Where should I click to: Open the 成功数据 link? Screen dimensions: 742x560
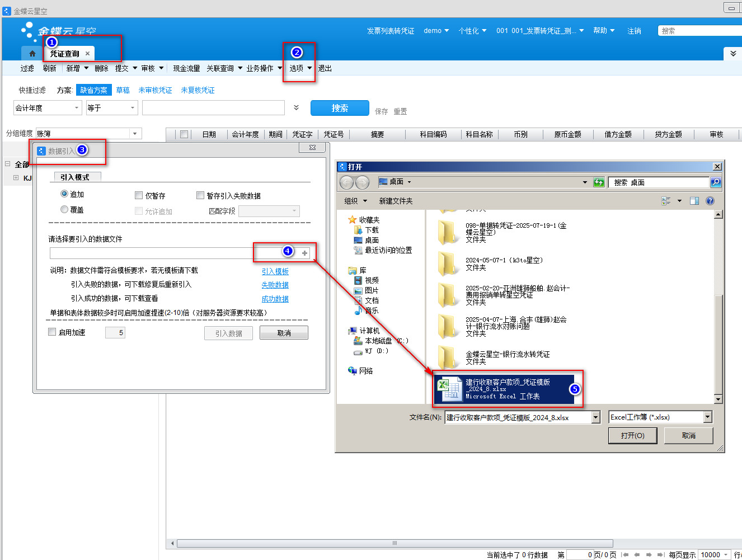point(275,299)
